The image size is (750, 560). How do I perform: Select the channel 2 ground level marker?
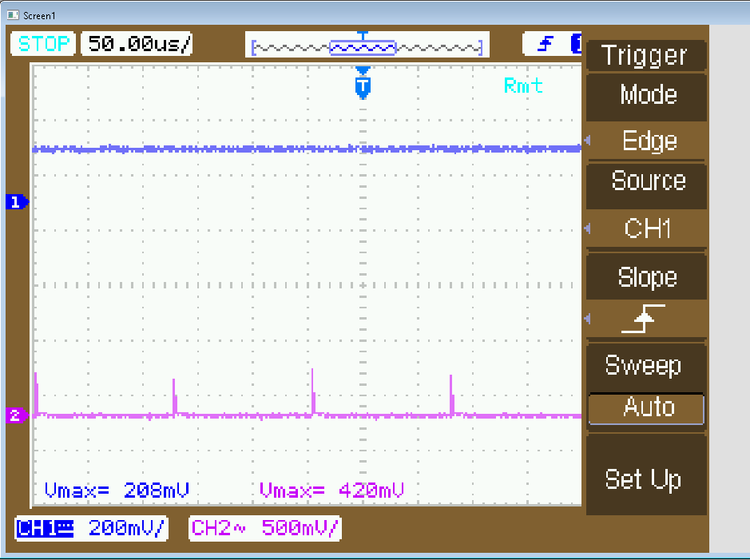click(x=17, y=415)
